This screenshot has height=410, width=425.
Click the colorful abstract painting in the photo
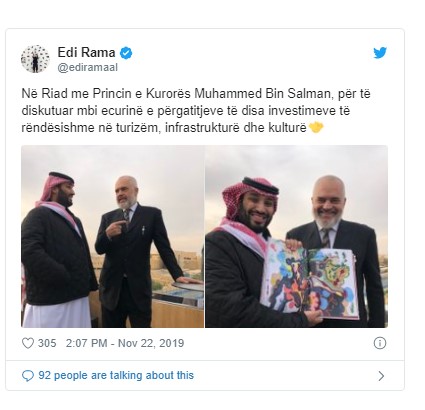click(x=309, y=279)
